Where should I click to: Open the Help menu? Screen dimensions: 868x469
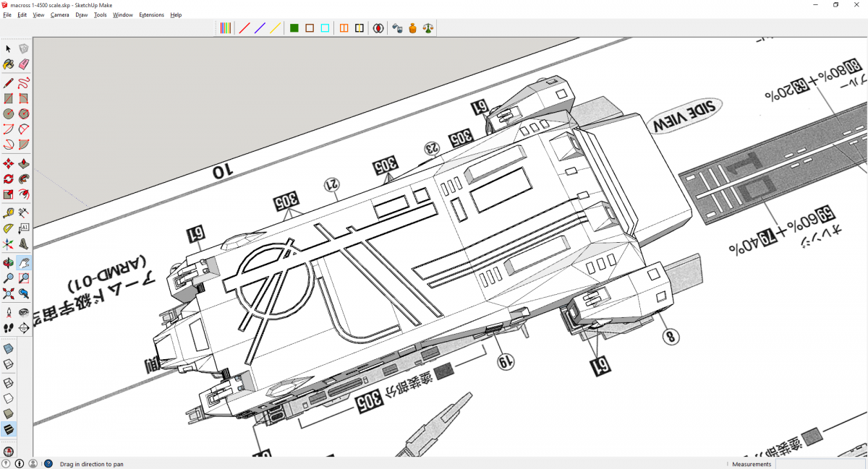pyautogui.click(x=176, y=14)
